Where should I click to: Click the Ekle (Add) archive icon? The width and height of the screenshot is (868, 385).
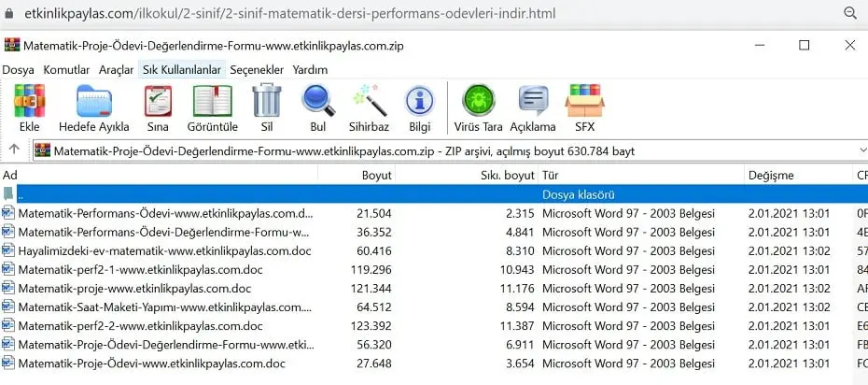[29, 100]
